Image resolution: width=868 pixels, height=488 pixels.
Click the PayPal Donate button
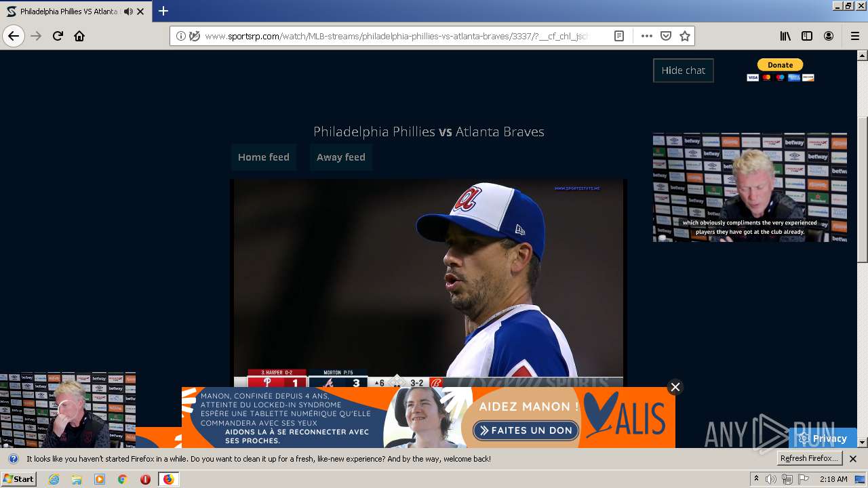point(780,65)
